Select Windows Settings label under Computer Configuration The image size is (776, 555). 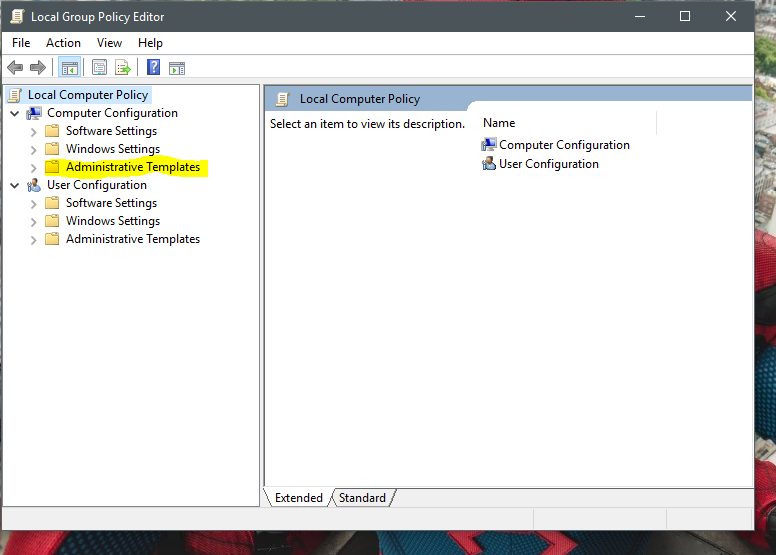click(113, 149)
